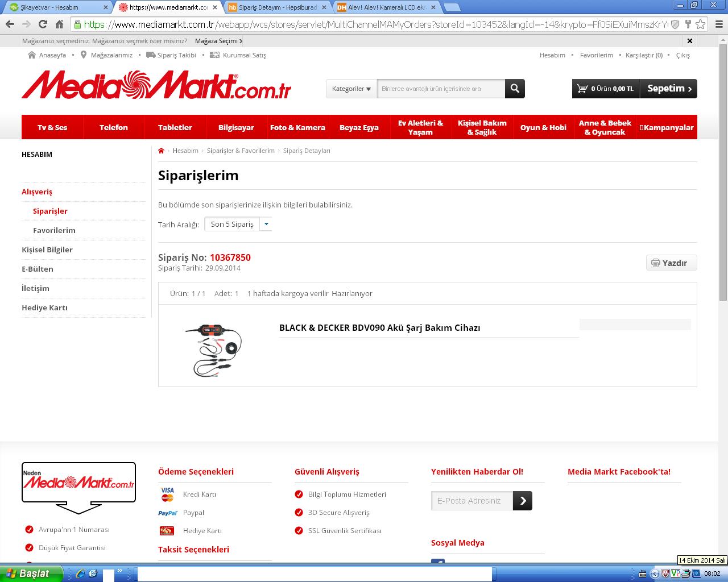Click order number 10367850

[x=230, y=257]
